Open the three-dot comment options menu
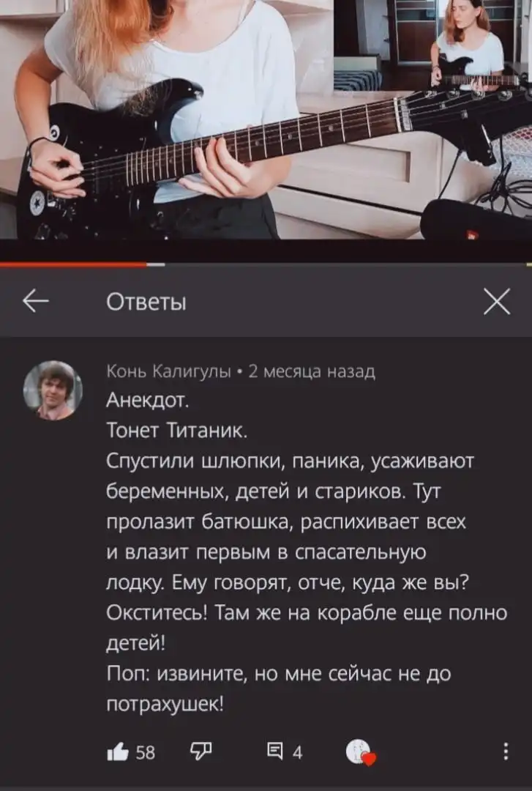 505,751
